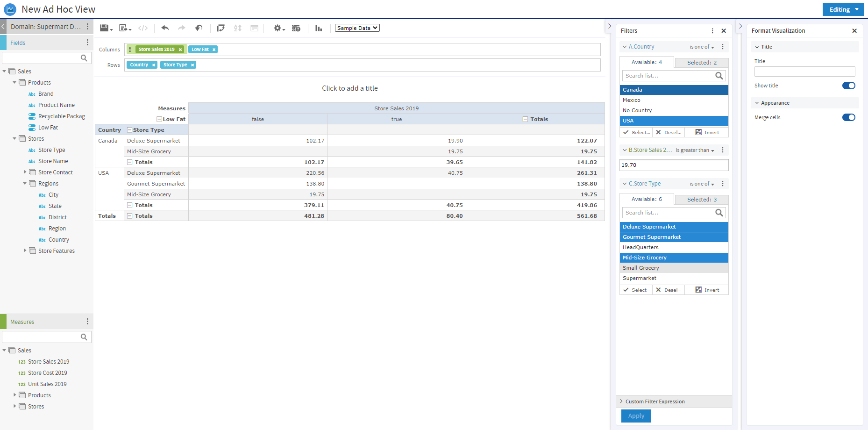This screenshot has height=430, width=868.
Task: Click the Store Type list search icon
Action: (x=719, y=213)
